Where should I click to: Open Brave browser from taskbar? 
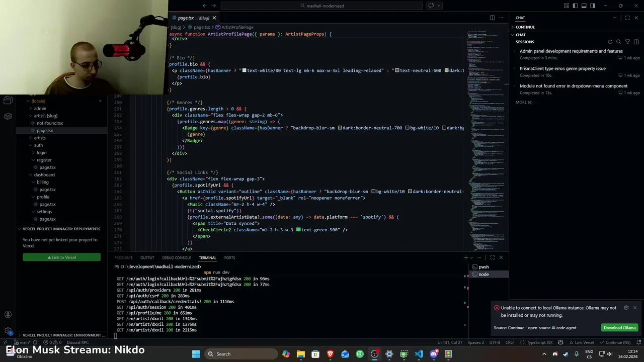pyautogui.click(x=330, y=354)
